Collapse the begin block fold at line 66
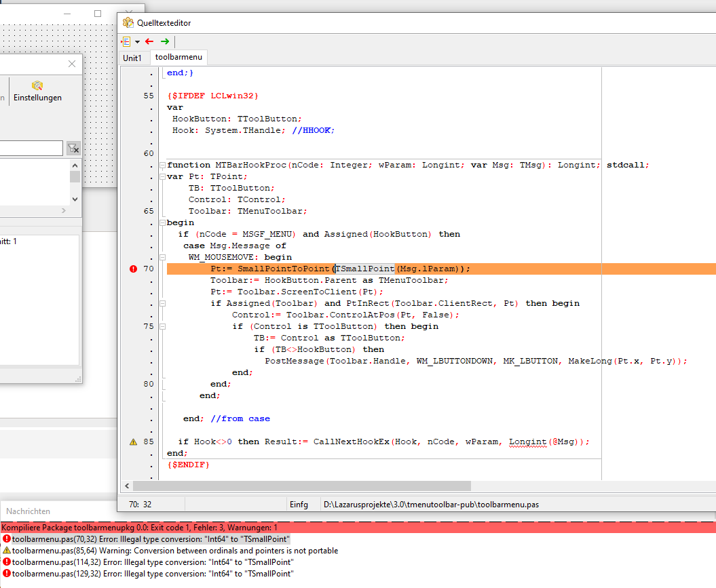This screenshot has height=588, width=716. tap(163, 222)
